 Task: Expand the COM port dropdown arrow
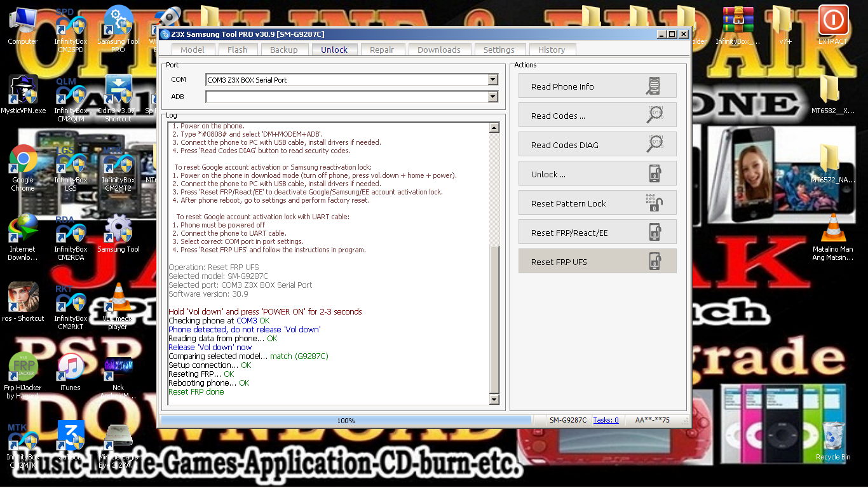click(492, 80)
